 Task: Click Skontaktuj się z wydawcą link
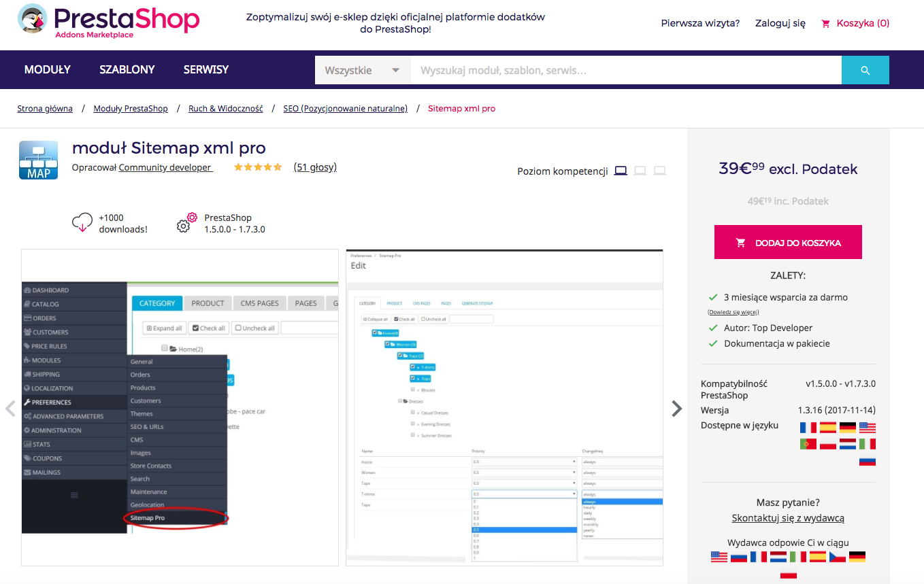tap(788, 518)
